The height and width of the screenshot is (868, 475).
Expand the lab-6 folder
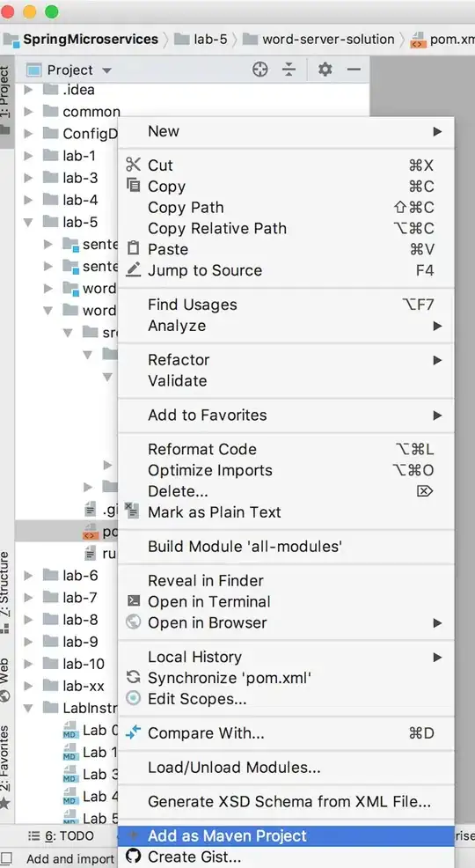pyautogui.click(x=28, y=576)
